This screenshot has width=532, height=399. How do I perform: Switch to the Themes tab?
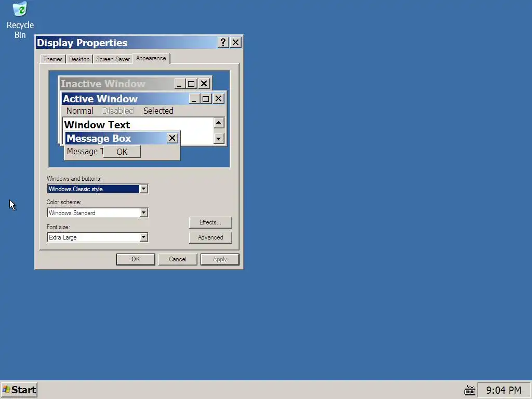53,59
